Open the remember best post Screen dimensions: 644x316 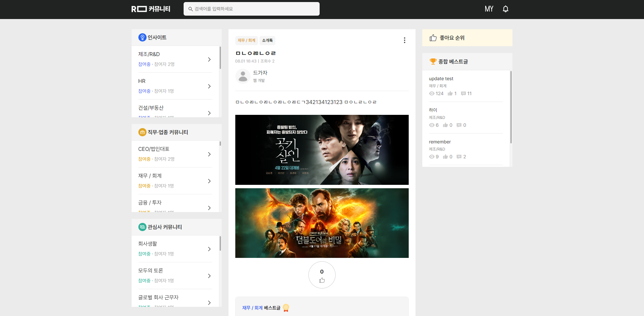pyautogui.click(x=440, y=142)
